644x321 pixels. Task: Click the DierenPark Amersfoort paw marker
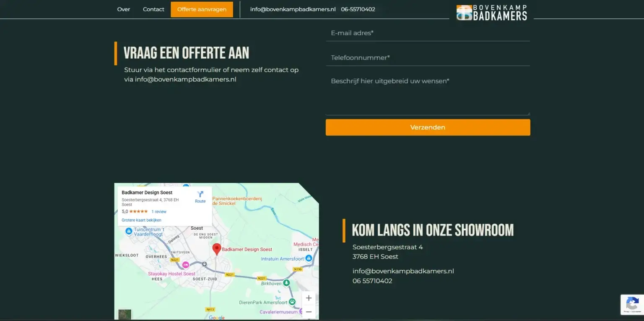tap(292, 302)
